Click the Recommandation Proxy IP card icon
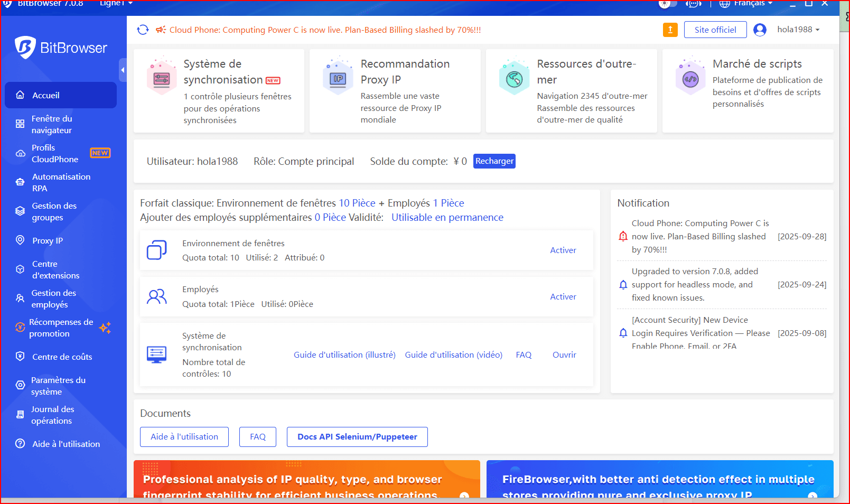This screenshot has height=504, width=850. click(338, 79)
